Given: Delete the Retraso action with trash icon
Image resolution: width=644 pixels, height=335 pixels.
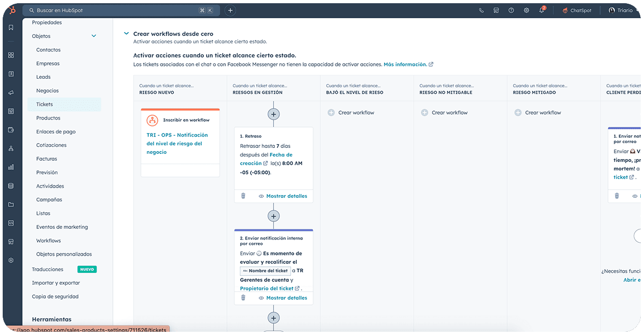Looking at the screenshot, I should click(x=243, y=196).
